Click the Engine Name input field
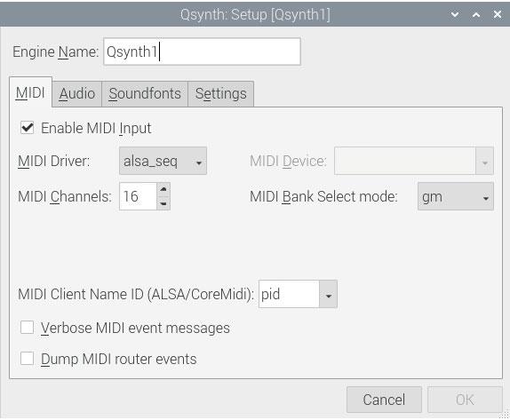 [202, 52]
